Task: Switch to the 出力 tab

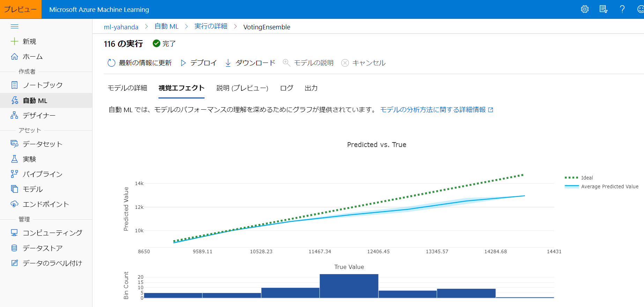Action: pos(311,88)
